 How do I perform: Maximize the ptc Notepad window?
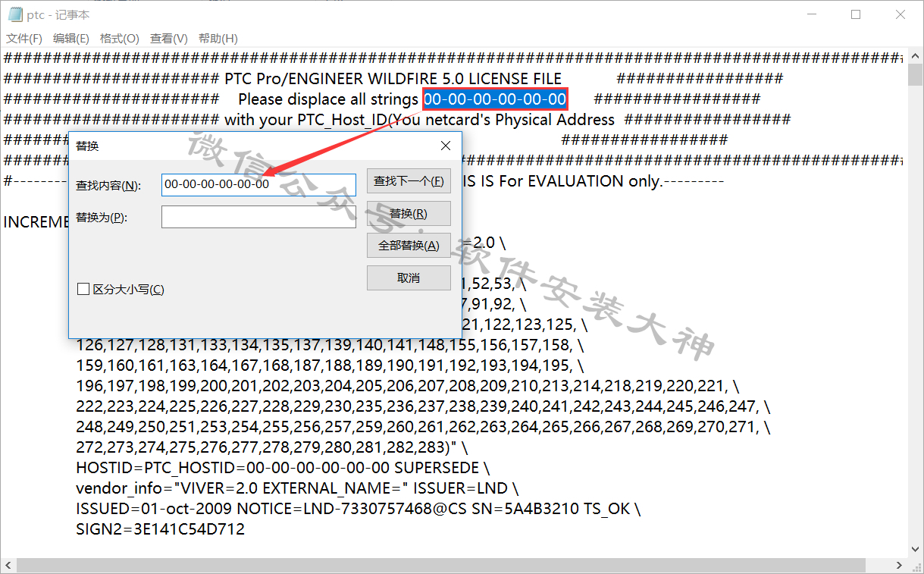856,14
